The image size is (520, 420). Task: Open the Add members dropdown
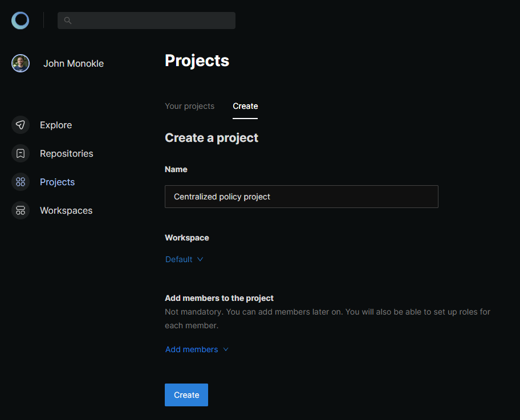coord(197,349)
